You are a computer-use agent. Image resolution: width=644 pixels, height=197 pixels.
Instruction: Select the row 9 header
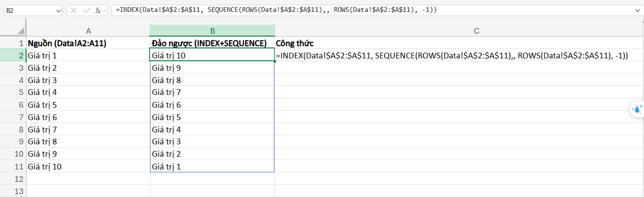click(x=13, y=142)
